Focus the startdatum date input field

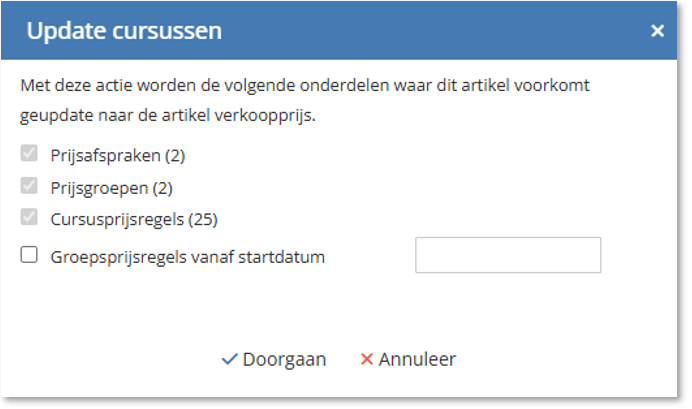(x=507, y=255)
